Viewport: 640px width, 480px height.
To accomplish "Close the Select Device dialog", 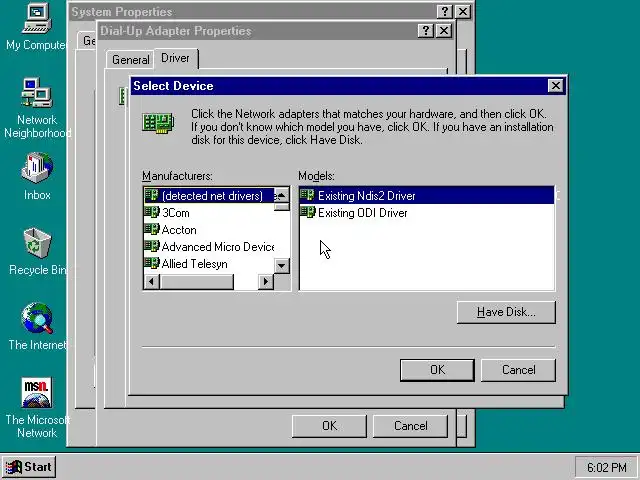I will click(556, 86).
